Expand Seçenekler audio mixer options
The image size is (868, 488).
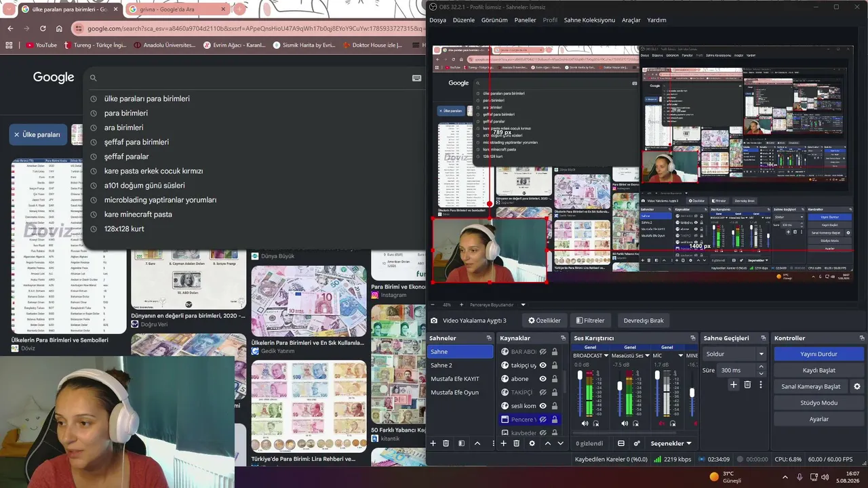pos(671,443)
